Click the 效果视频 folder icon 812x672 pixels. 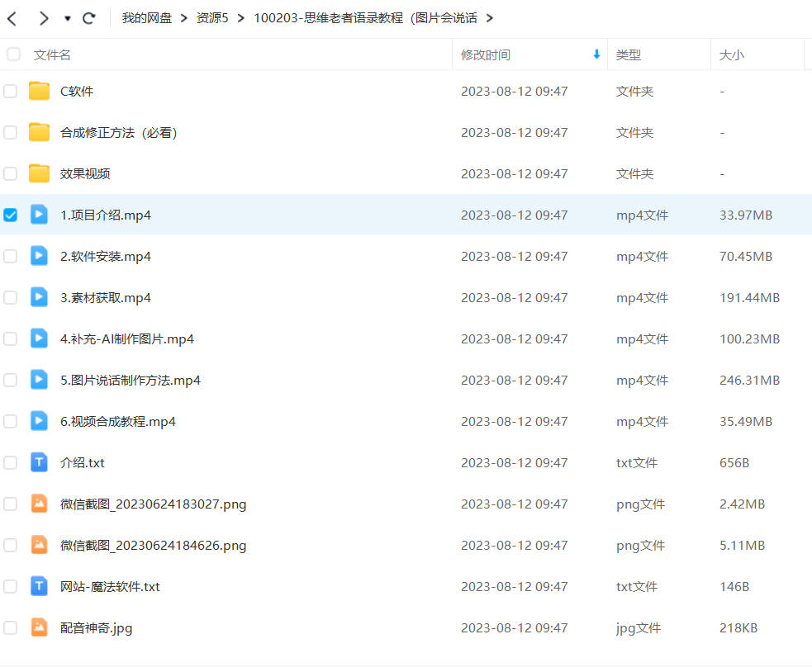tap(39, 173)
